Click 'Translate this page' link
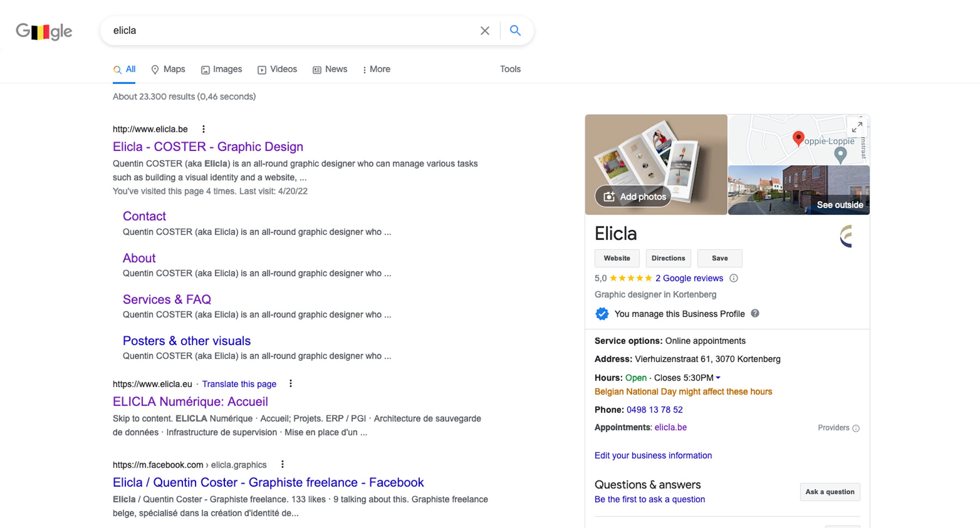The height and width of the screenshot is (528, 980). pyautogui.click(x=240, y=384)
